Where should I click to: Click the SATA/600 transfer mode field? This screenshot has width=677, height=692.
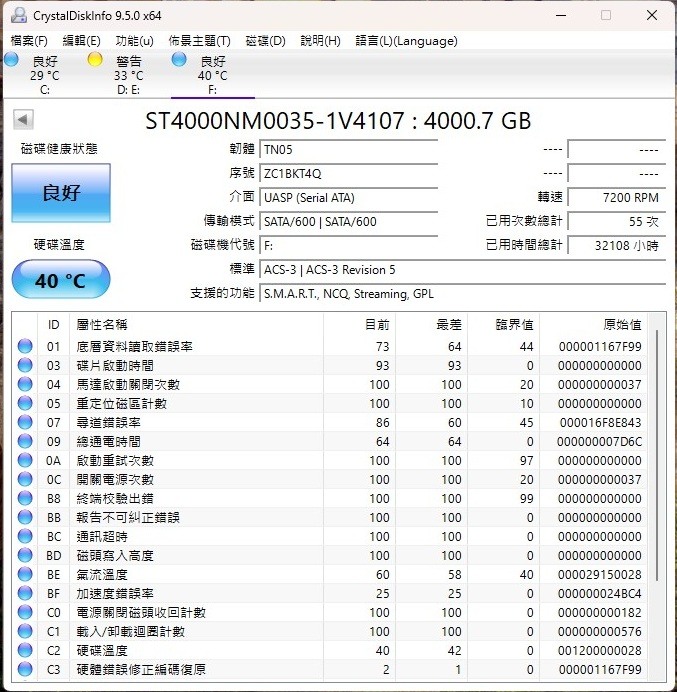(349, 221)
